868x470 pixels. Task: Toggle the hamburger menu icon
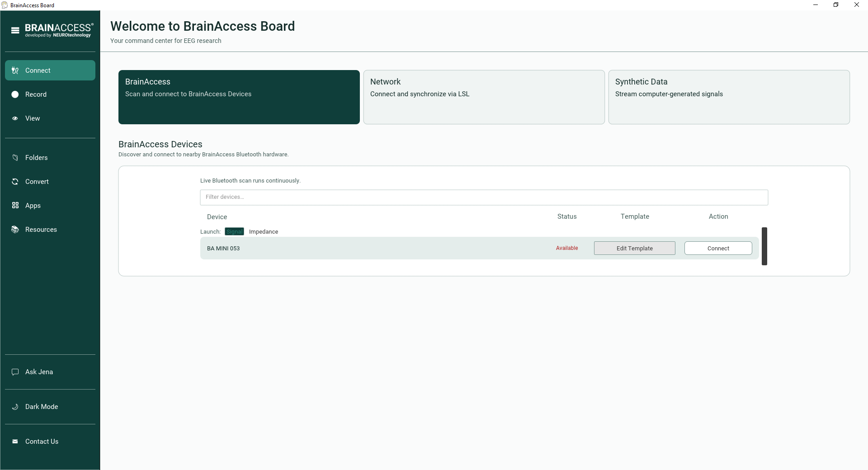15,30
